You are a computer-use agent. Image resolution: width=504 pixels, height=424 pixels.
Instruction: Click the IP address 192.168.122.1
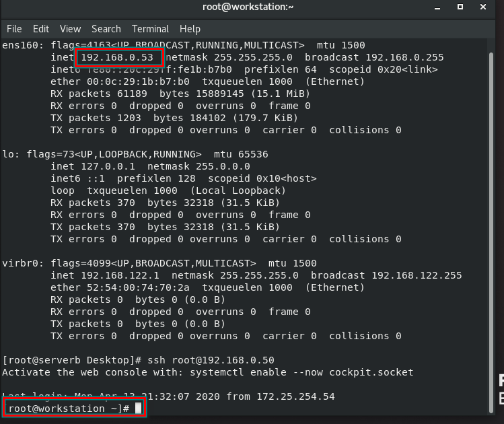click(120, 275)
